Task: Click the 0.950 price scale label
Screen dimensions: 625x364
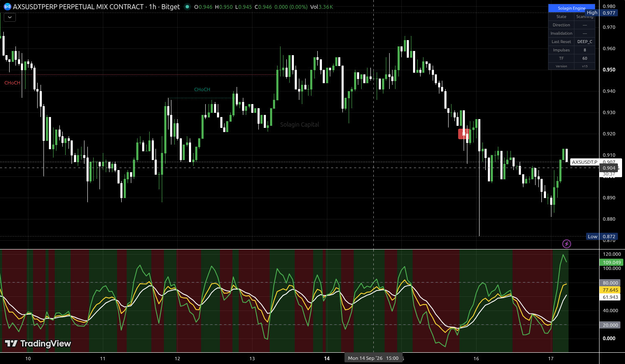Action: pyautogui.click(x=609, y=70)
